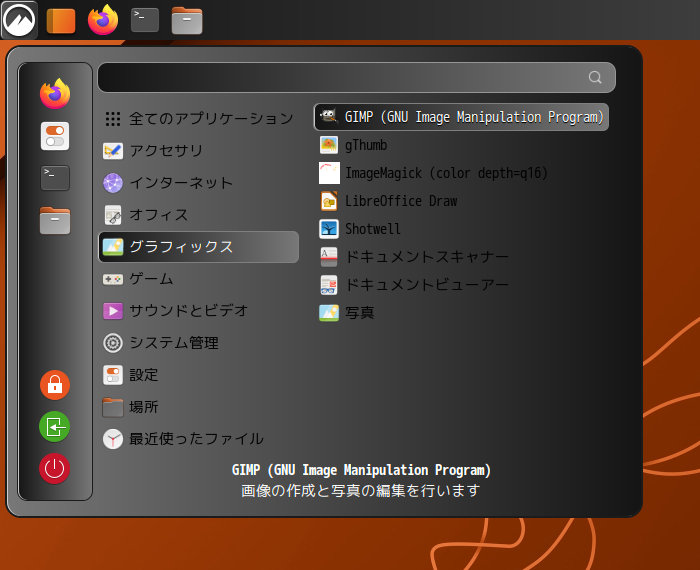Launch GIMP (GNU Image Manipulation Program)
This screenshot has height=570, width=700.
click(461, 117)
